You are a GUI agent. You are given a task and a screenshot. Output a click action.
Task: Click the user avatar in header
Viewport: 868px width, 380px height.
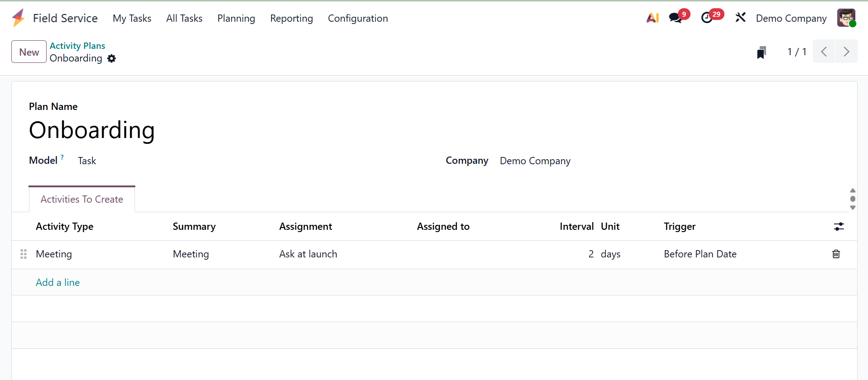coord(846,18)
